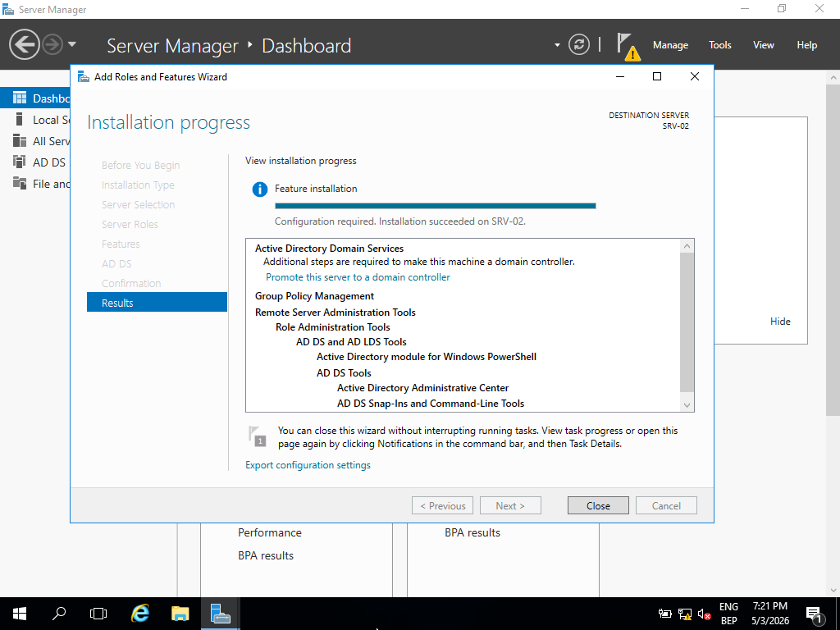Click Active Directory Administrative Center entry
The image size is (840, 630).
[422, 388]
